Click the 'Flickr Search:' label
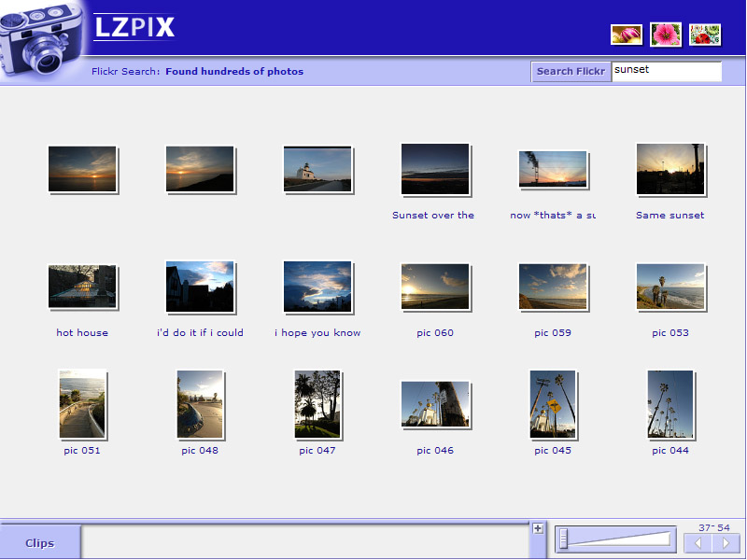This screenshot has height=560, width=747. pos(125,72)
